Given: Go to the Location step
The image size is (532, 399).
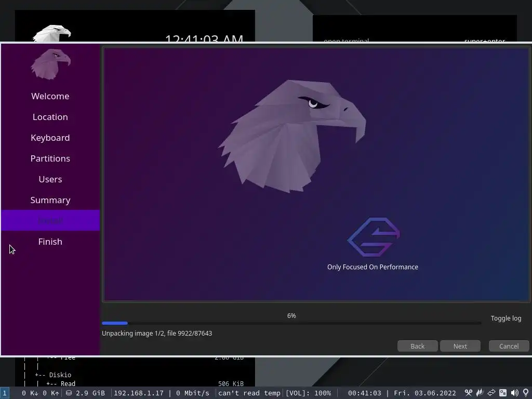Looking at the screenshot, I should point(50,117).
